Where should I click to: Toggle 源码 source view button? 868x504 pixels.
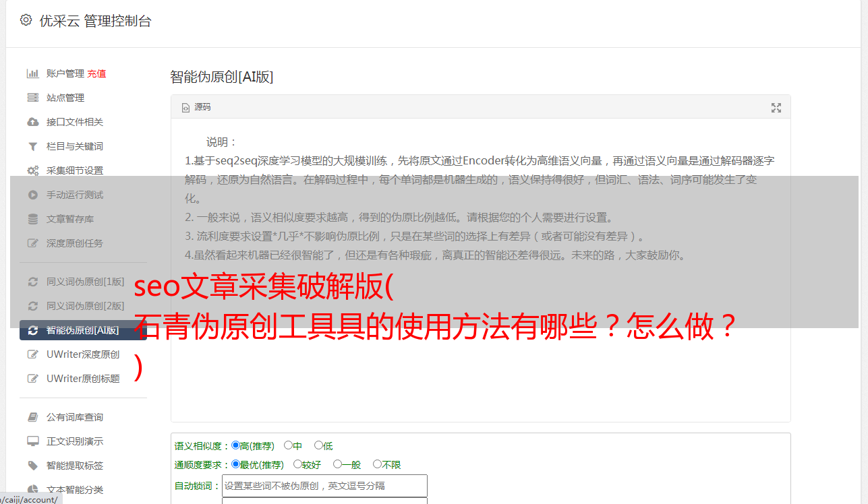pos(196,107)
